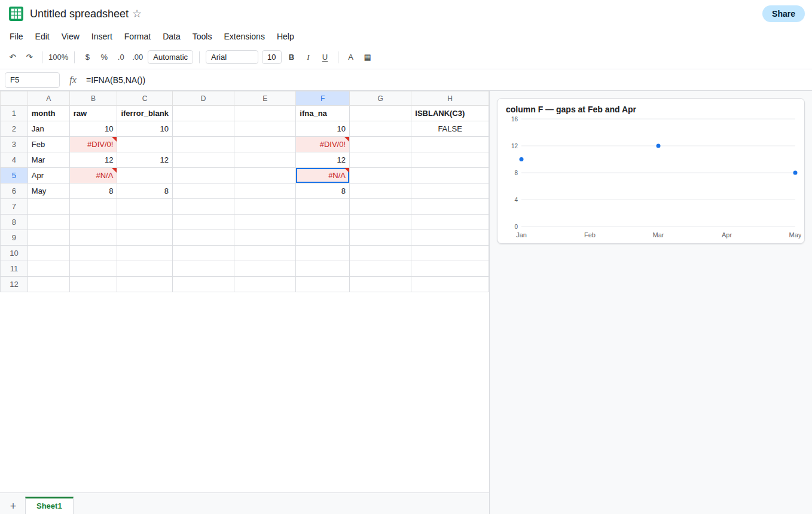Viewport: 812px width, 514px height.
Task: Toggle italic formatting
Action: (x=309, y=57)
